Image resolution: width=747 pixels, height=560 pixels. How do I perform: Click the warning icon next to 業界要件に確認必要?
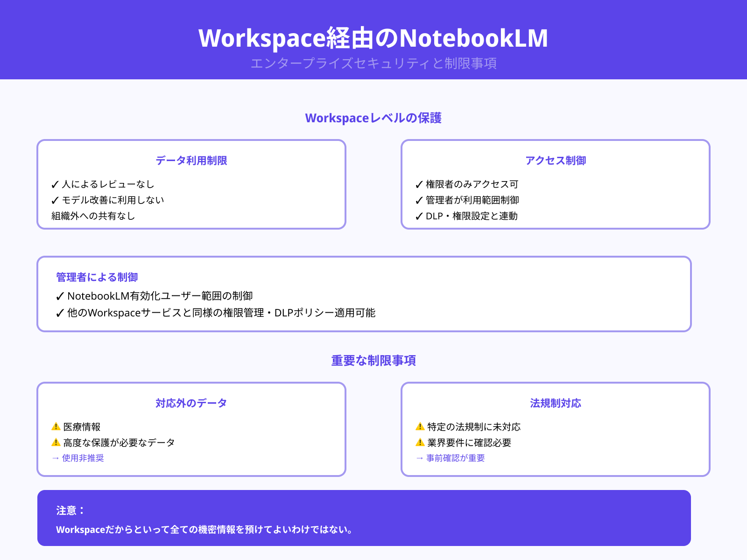coord(419,442)
